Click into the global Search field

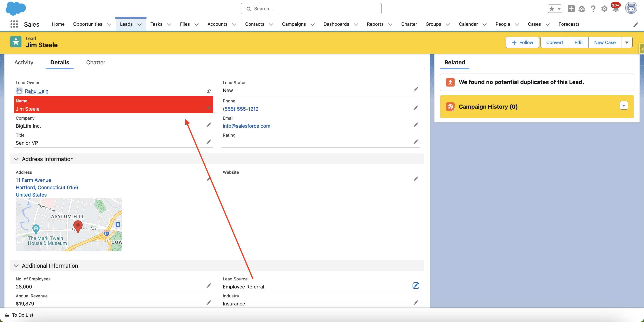click(311, 9)
